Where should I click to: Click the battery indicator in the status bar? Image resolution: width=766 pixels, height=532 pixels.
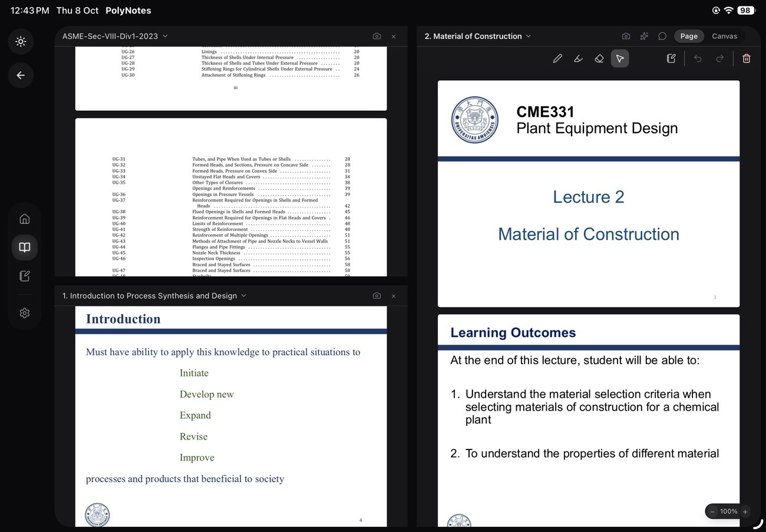click(747, 11)
